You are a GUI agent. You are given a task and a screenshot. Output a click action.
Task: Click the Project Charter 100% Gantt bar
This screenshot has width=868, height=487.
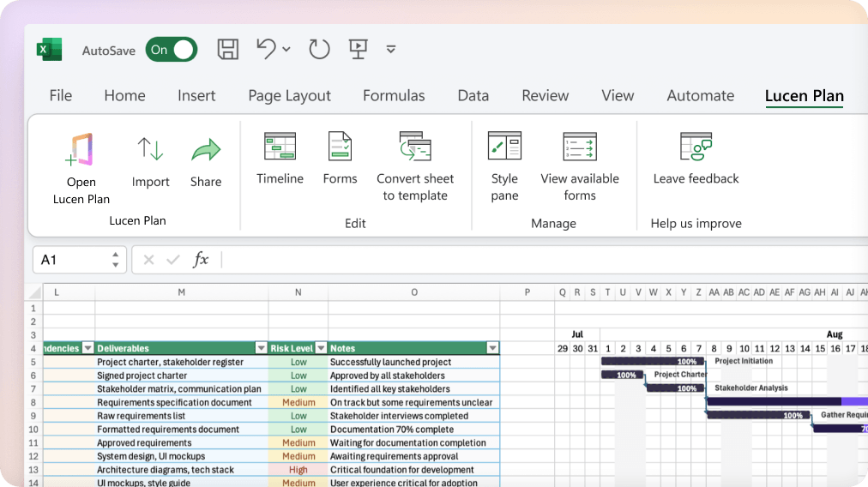click(x=623, y=375)
